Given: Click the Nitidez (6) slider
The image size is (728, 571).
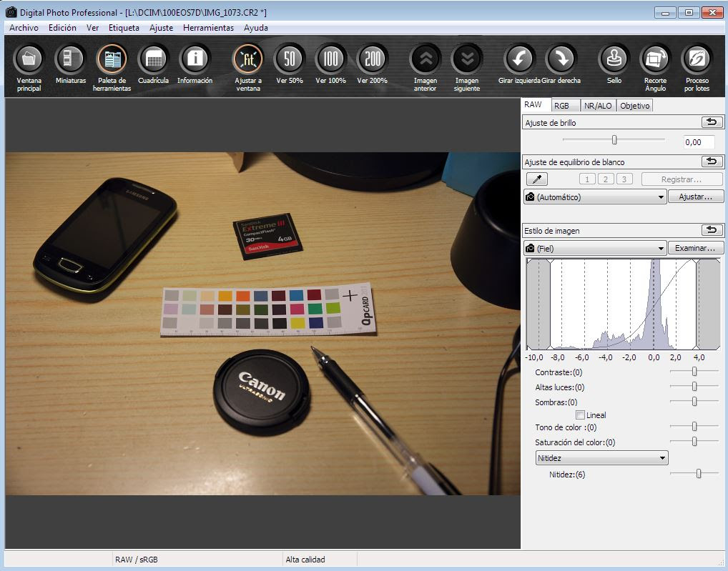Looking at the screenshot, I should [694, 474].
